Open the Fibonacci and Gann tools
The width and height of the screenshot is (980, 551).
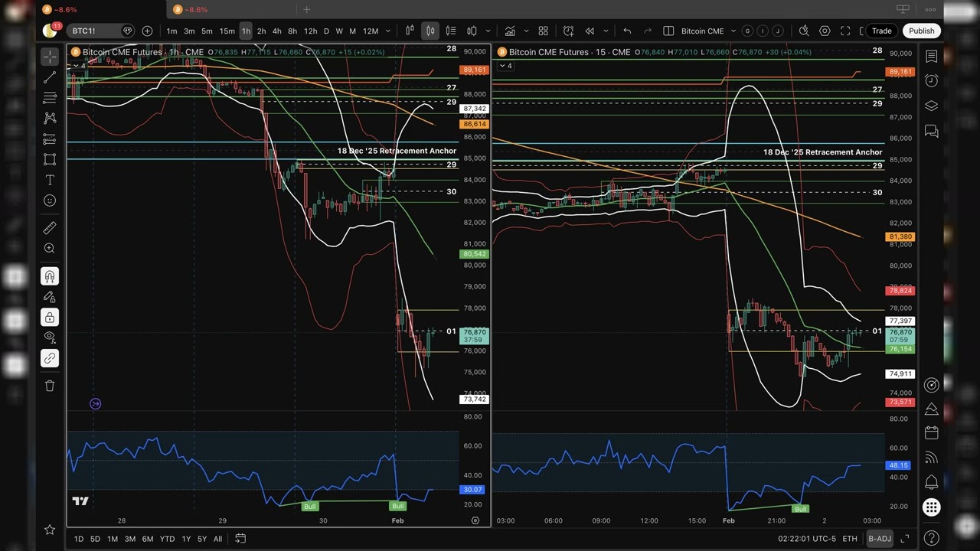tap(50, 97)
